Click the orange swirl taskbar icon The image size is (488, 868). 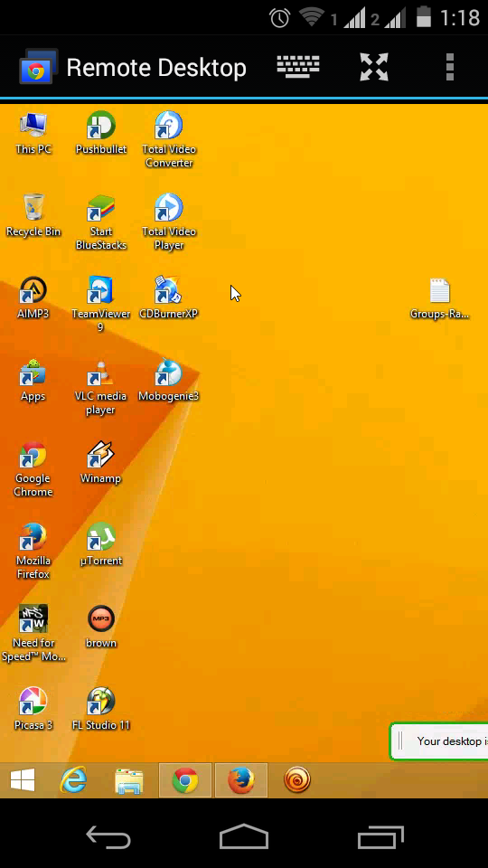tap(297, 780)
